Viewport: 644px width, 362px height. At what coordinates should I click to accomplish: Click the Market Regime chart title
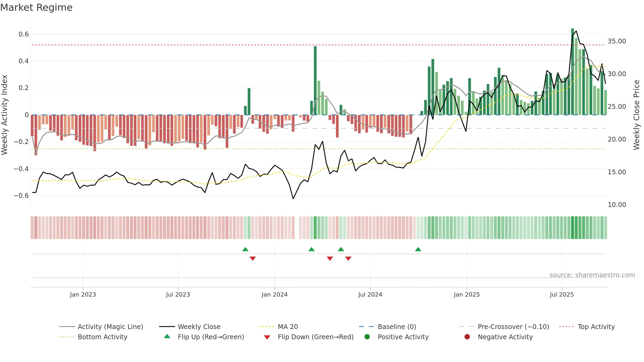(36, 8)
